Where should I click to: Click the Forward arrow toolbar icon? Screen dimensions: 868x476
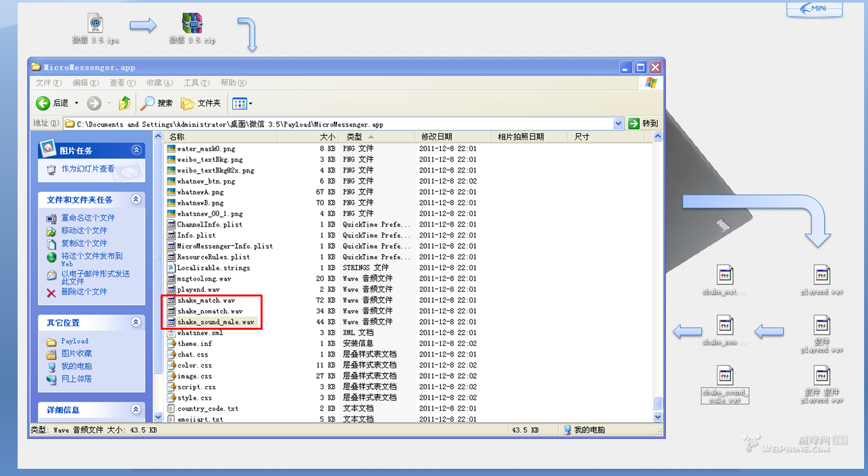point(94,103)
